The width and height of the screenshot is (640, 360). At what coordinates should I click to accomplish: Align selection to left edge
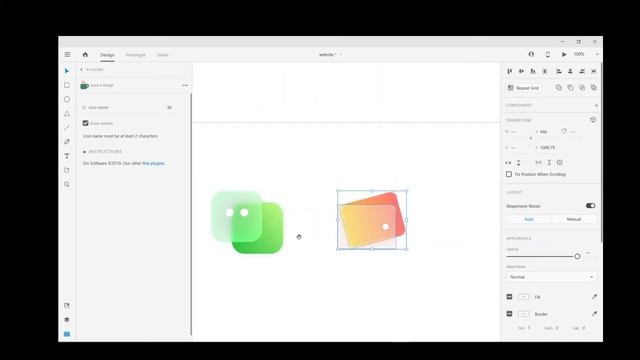tap(559, 71)
